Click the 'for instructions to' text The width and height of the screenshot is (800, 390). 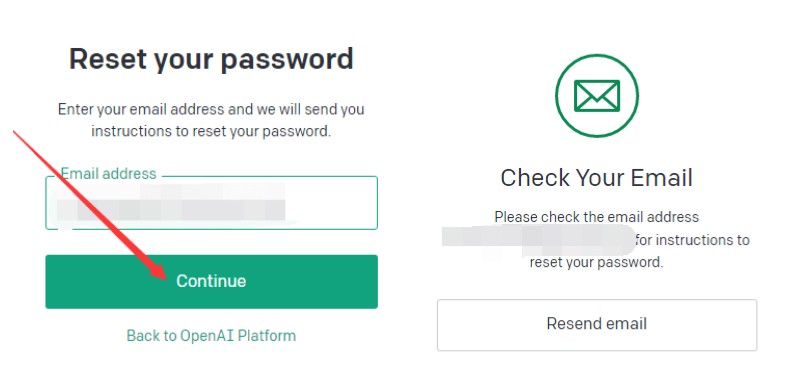[693, 240]
